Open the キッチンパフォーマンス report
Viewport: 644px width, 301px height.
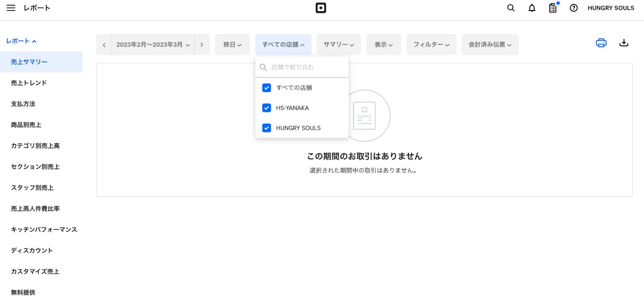[44, 229]
